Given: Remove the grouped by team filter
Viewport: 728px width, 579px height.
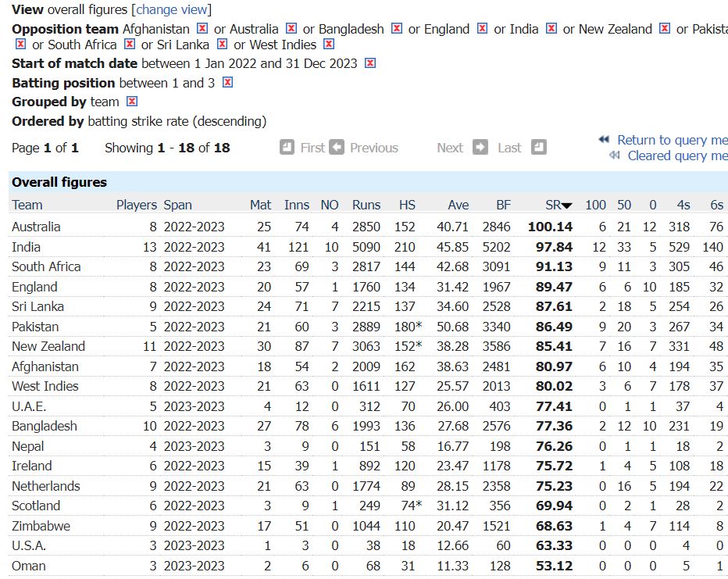Looking at the screenshot, I should coord(132,102).
